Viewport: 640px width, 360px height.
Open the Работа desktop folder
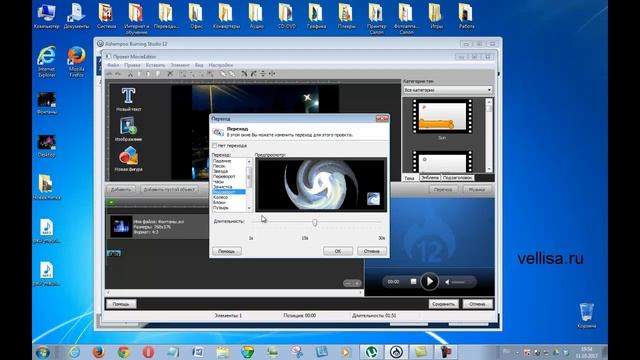(466, 16)
